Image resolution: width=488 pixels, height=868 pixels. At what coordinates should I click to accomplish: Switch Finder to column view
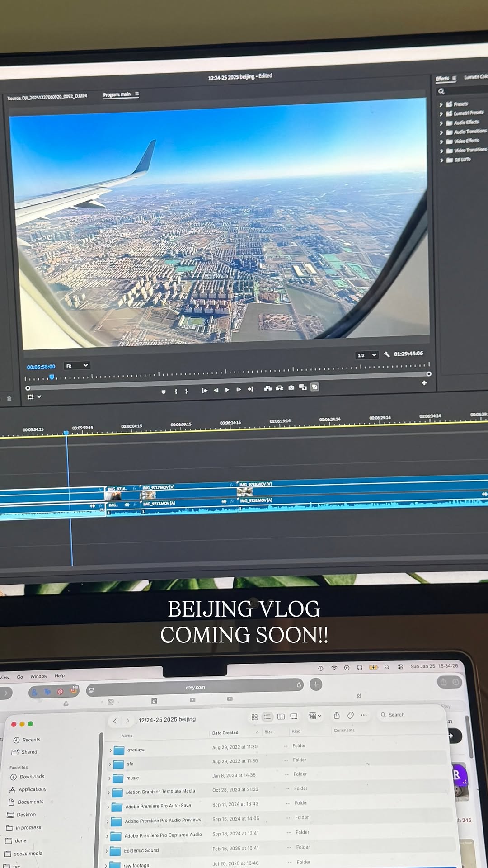pyautogui.click(x=281, y=717)
